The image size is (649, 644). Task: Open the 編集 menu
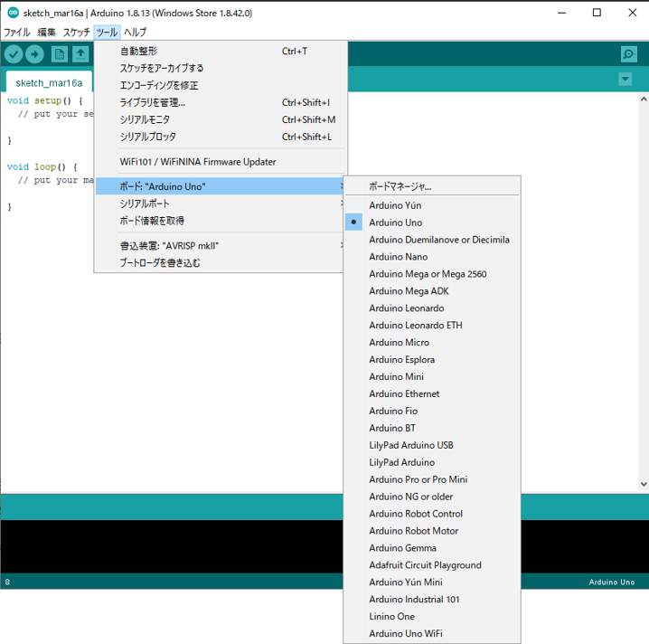(46, 33)
